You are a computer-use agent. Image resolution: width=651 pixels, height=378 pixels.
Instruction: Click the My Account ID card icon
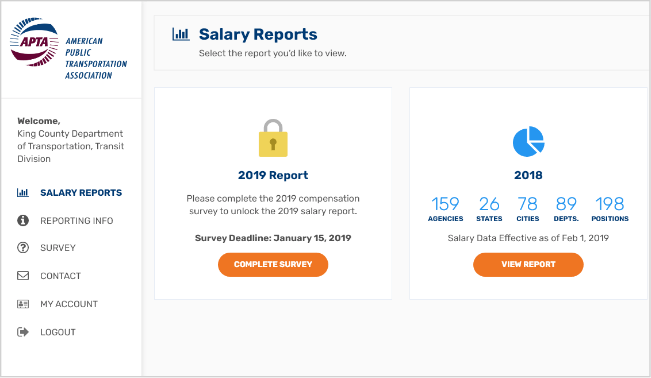point(23,304)
